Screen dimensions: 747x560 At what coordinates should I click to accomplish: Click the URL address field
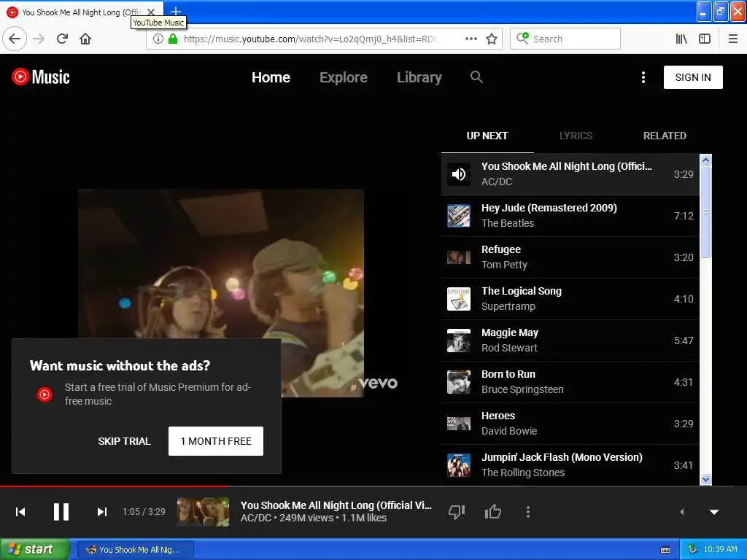[309, 39]
